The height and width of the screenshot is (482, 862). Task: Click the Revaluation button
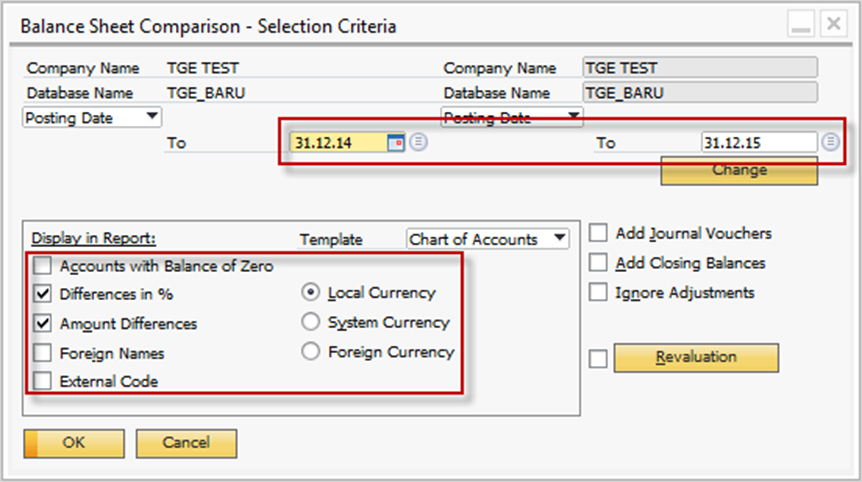point(696,358)
